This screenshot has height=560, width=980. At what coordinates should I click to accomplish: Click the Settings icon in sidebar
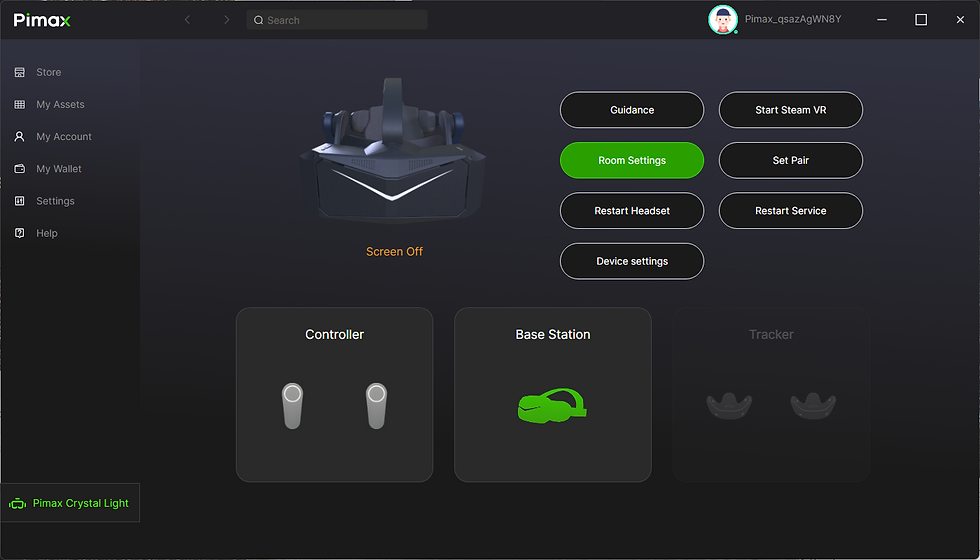pos(19,201)
